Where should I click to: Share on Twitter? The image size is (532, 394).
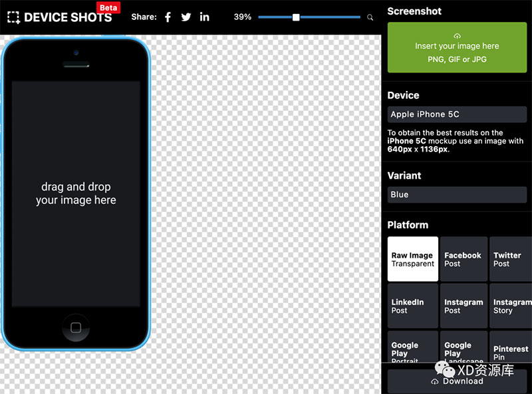186,17
